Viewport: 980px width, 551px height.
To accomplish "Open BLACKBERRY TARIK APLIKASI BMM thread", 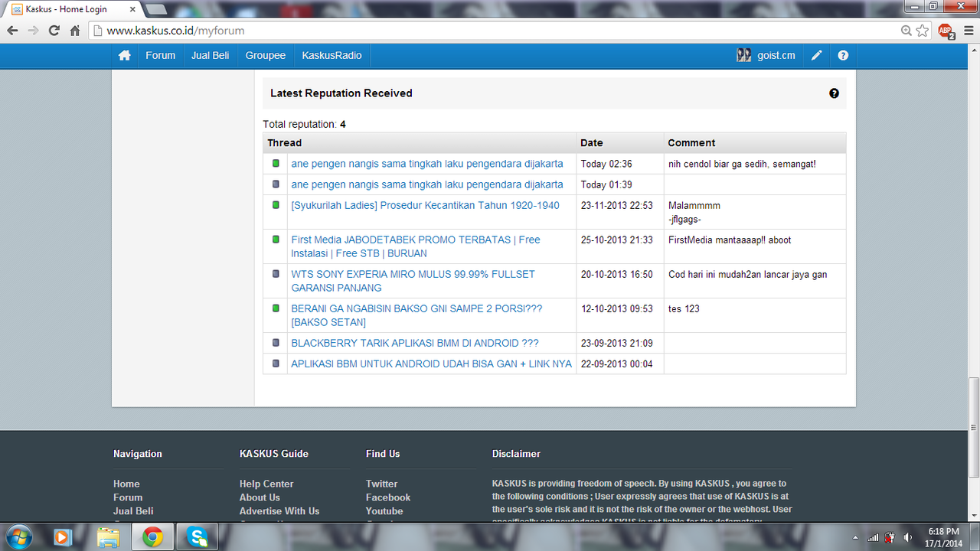I will [x=415, y=343].
